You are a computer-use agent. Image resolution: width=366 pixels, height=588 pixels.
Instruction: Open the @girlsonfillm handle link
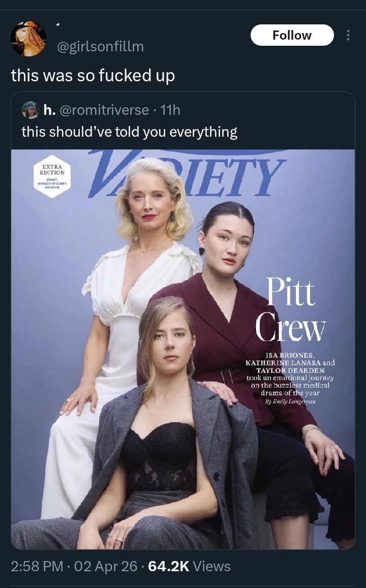100,46
